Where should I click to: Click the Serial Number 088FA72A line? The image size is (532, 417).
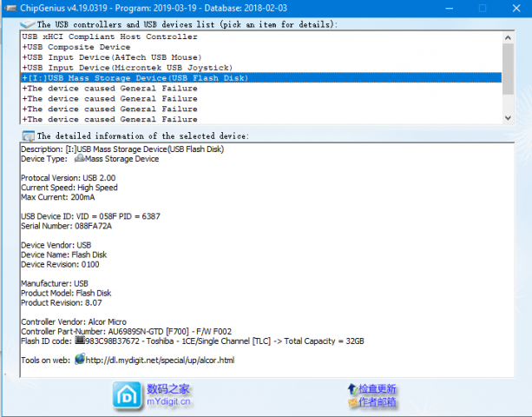(x=66, y=226)
